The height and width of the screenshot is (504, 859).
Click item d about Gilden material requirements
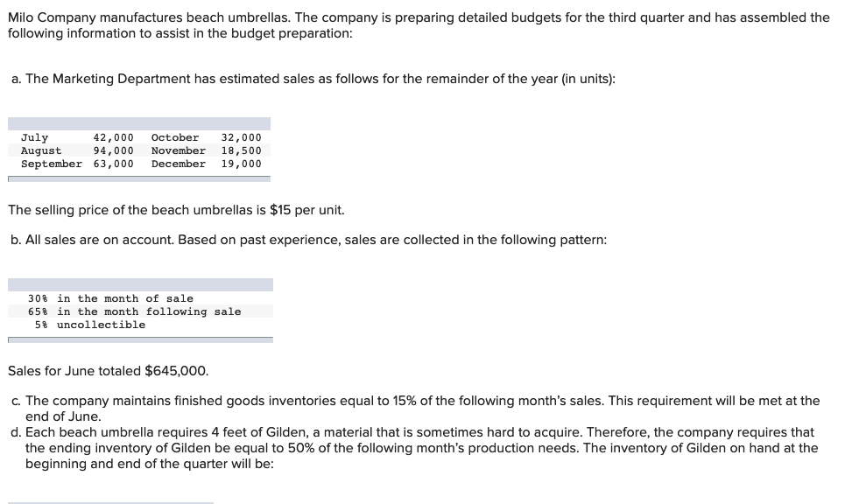coord(414,448)
